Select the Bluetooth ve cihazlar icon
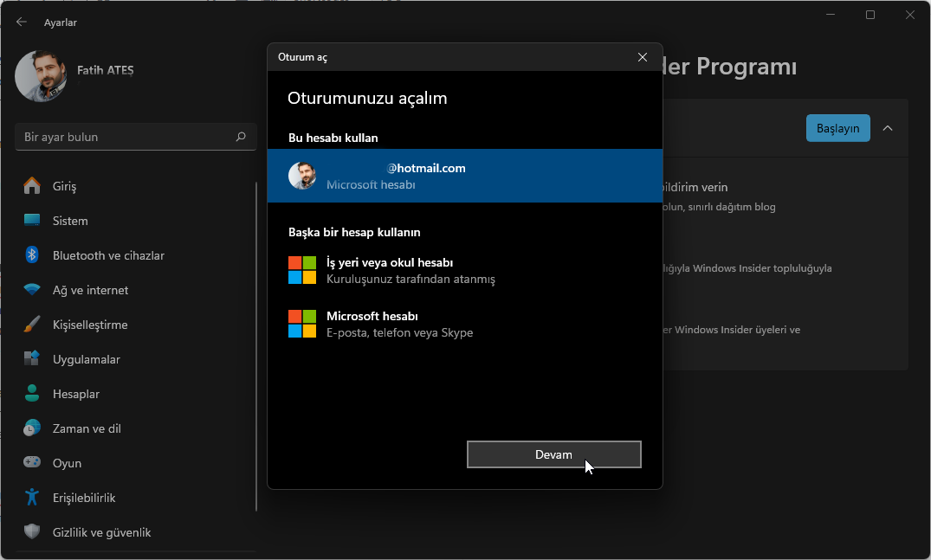 pos(32,255)
